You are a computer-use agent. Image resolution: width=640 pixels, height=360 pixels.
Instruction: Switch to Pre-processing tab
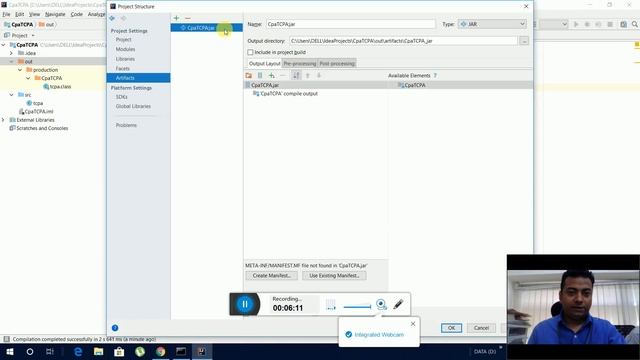[x=300, y=64]
